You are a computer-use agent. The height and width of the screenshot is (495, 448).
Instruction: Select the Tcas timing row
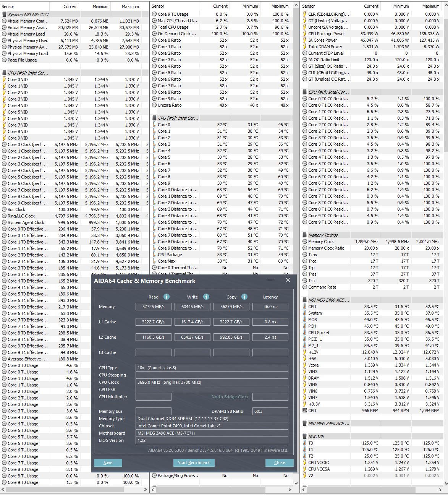pos(372,255)
